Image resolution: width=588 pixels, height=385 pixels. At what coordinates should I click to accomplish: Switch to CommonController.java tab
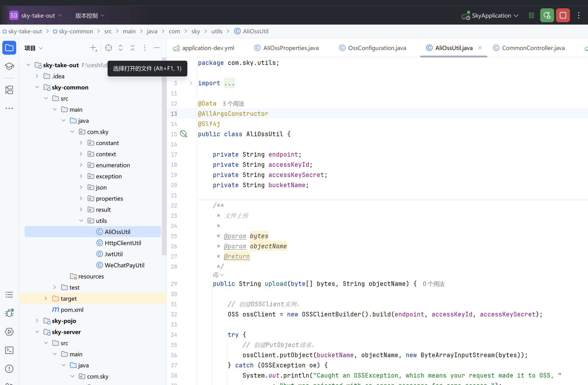pos(529,48)
